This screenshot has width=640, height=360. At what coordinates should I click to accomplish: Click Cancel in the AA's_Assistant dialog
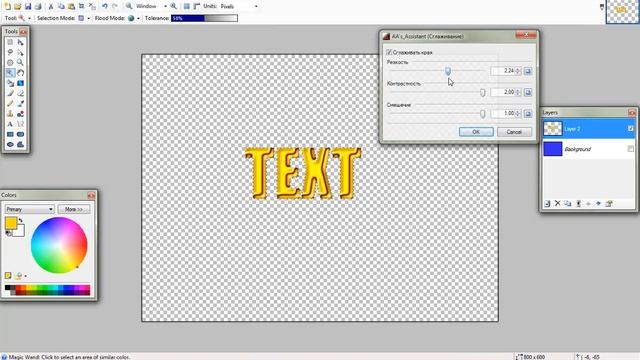[514, 132]
